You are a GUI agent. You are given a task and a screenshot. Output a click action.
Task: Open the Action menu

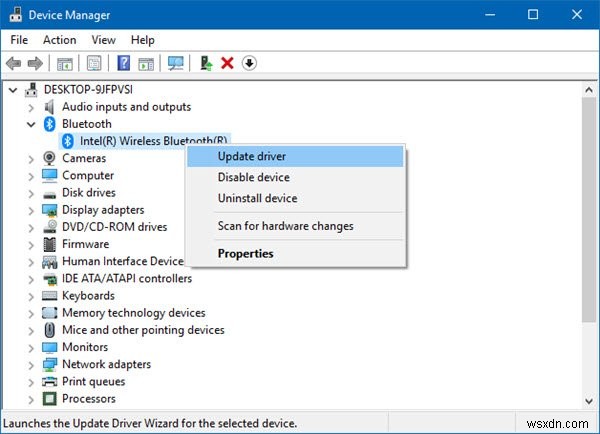click(59, 40)
